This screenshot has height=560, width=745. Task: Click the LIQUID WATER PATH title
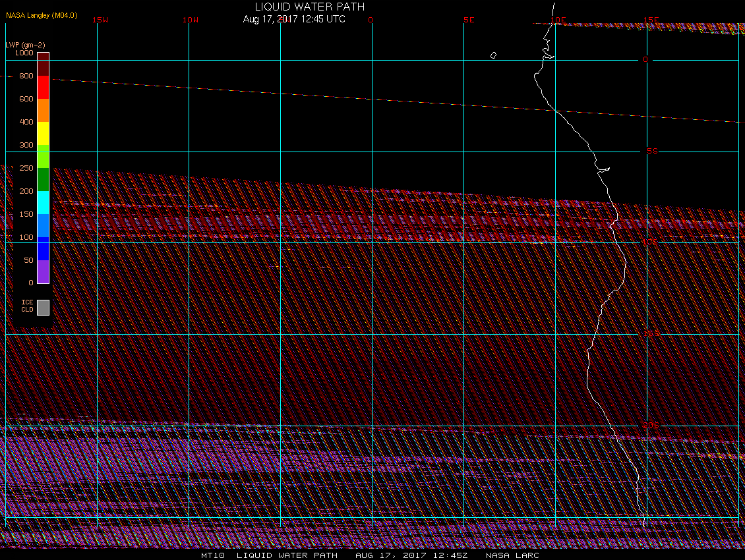(310, 7)
